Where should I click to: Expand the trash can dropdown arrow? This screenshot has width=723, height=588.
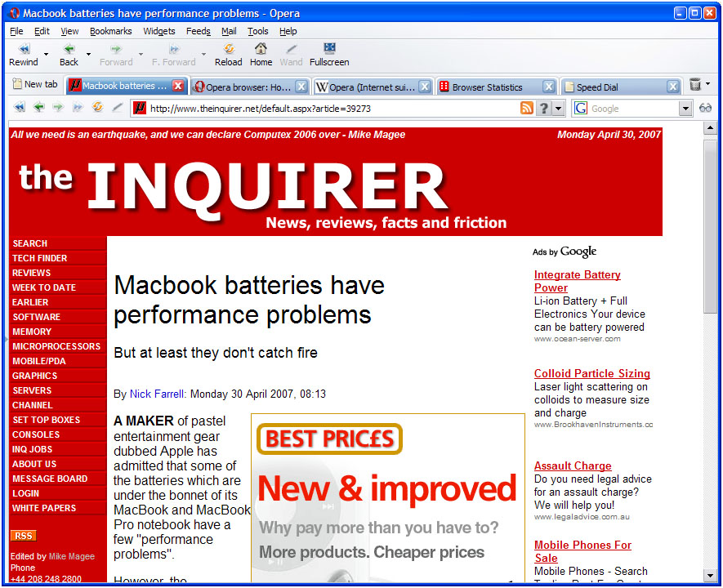tap(707, 84)
